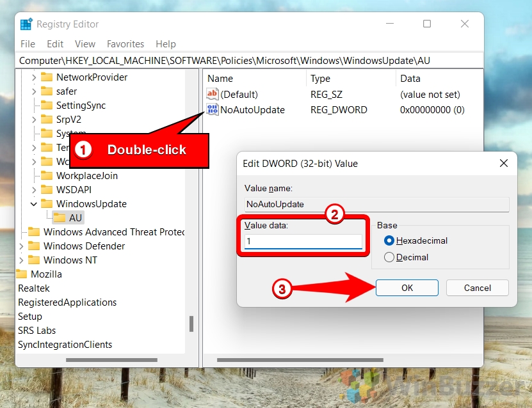The height and width of the screenshot is (408, 532).
Task: Select the RegisteredApplications key
Action: click(x=67, y=302)
